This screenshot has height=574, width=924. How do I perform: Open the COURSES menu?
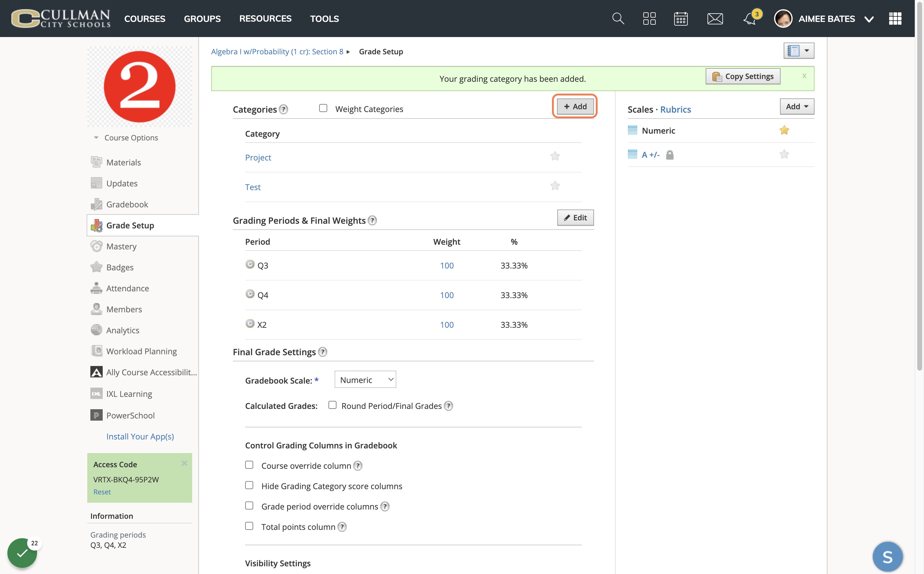click(145, 19)
